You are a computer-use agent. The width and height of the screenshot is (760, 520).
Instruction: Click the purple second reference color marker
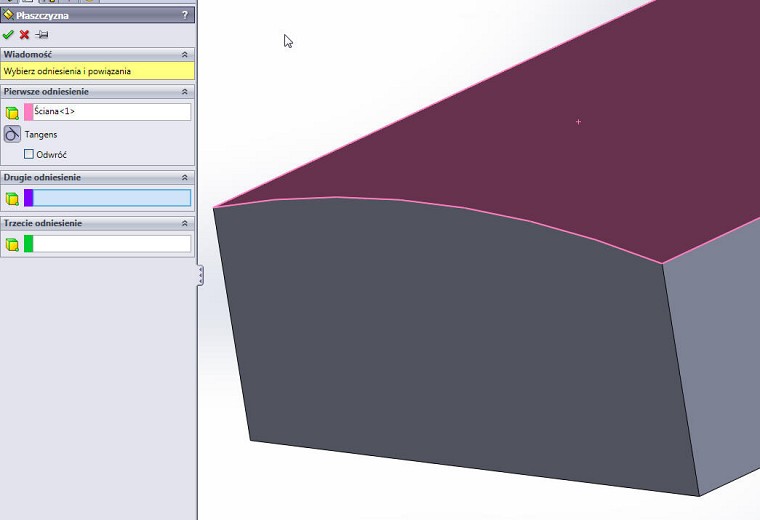click(29, 198)
